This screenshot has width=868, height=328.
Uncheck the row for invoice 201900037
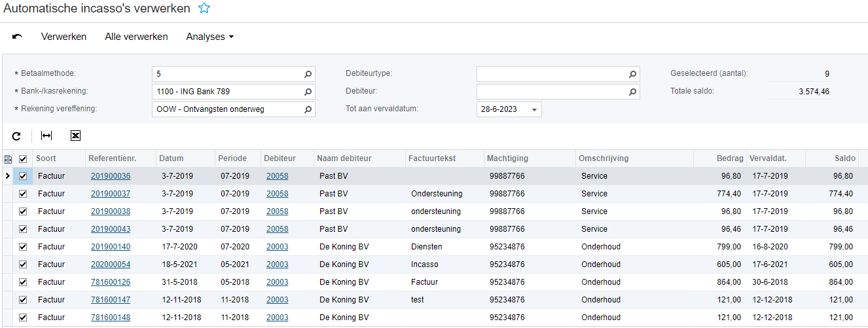click(24, 194)
